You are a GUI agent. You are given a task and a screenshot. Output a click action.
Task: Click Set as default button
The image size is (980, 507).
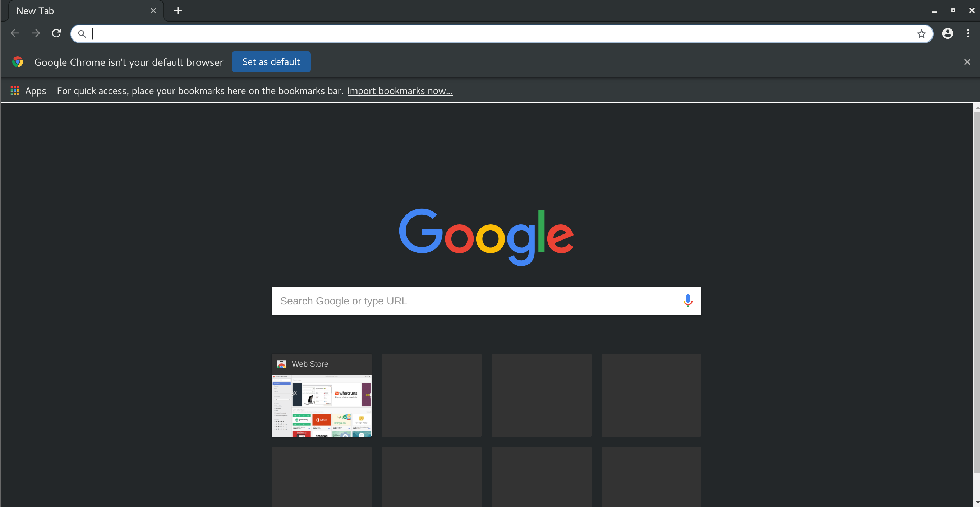click(271, 61)
